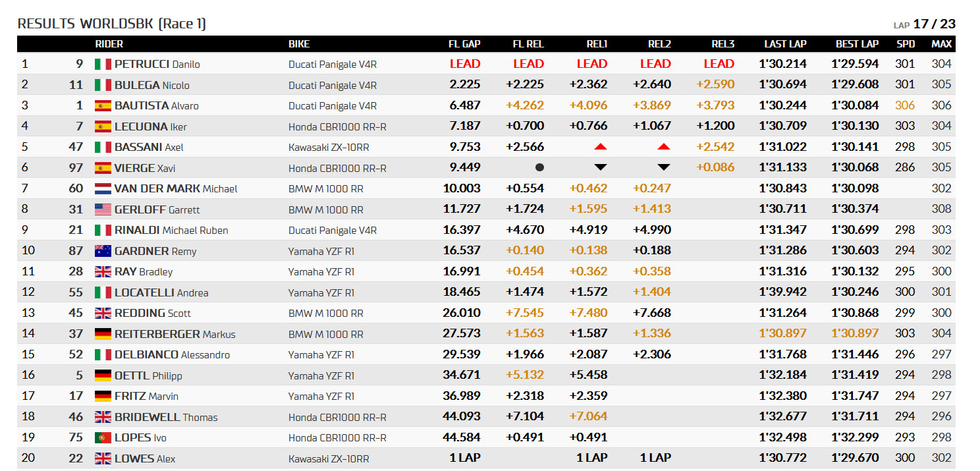The image size is (980, 471).
Task: Click the LAST LAP column header
Action: point(785,44)
